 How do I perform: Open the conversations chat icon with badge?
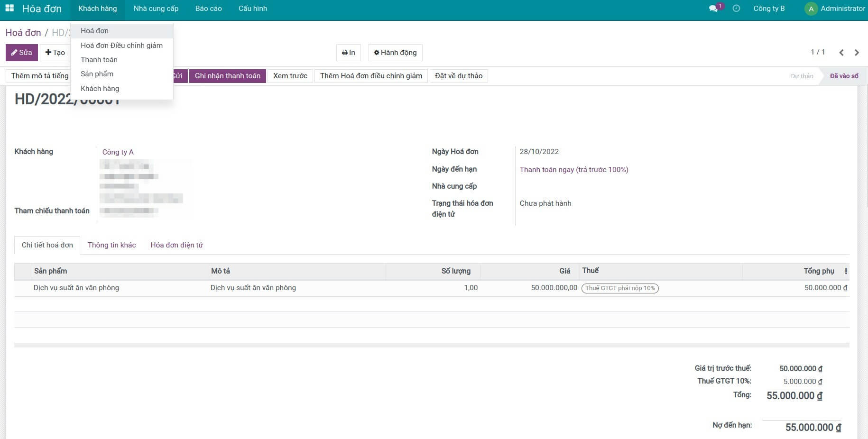click(713, 9)
